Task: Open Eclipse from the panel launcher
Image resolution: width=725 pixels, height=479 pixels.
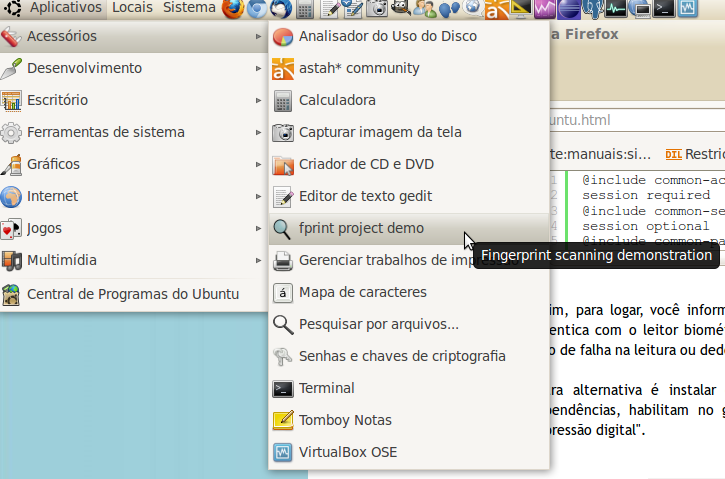Action: pyautogui.click(x=569, y=10)
